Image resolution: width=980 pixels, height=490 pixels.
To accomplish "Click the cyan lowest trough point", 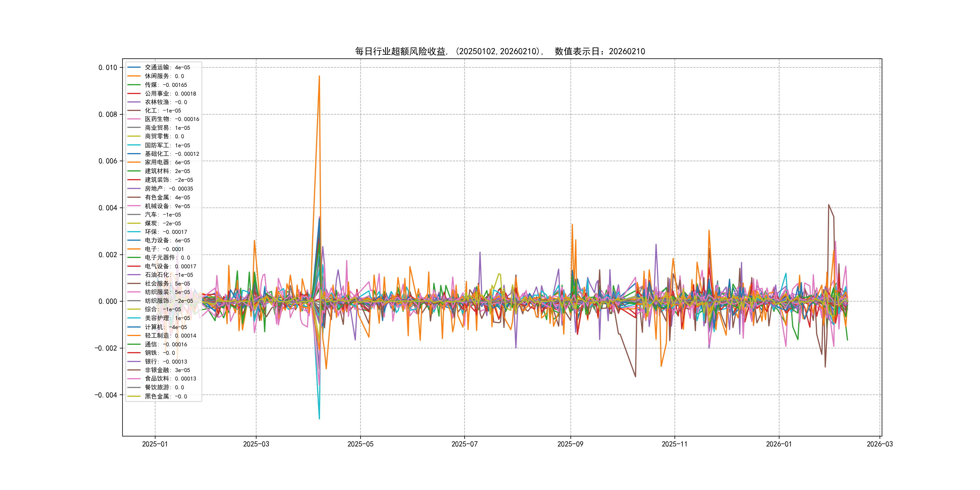I will [319, 419].
